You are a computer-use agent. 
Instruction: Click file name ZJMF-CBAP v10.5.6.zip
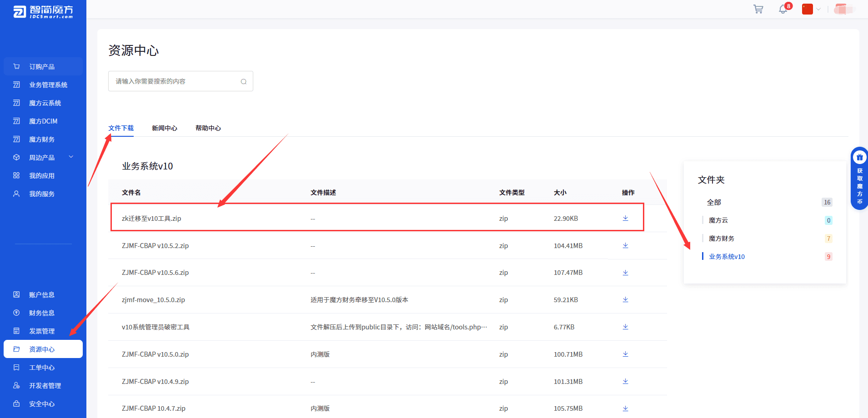tap(155, 273)
